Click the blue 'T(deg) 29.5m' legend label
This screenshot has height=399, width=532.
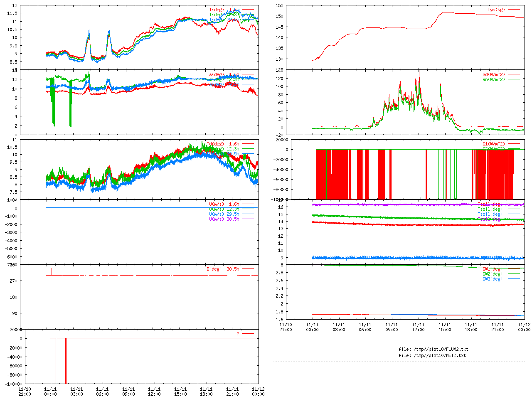point(224,20)
